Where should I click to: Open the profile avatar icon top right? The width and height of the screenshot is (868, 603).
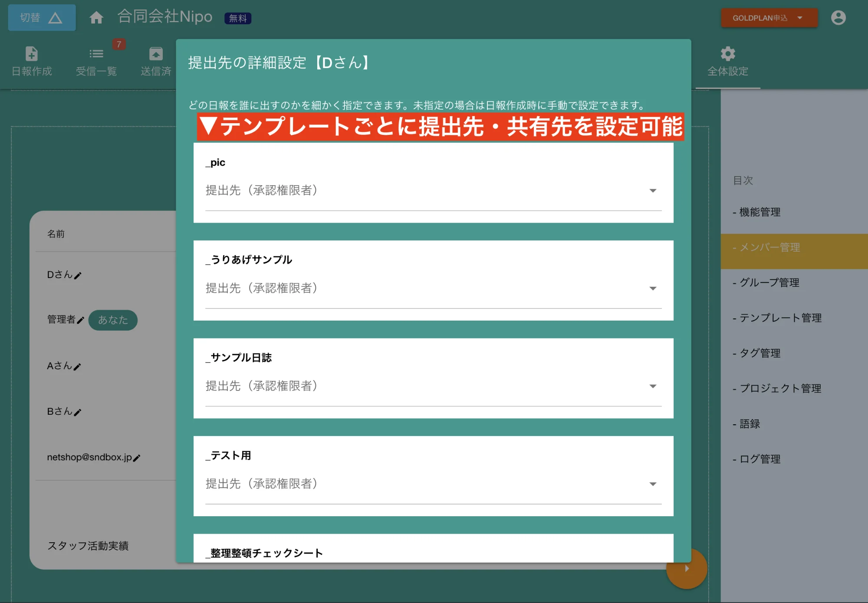[x=838, y=17]
